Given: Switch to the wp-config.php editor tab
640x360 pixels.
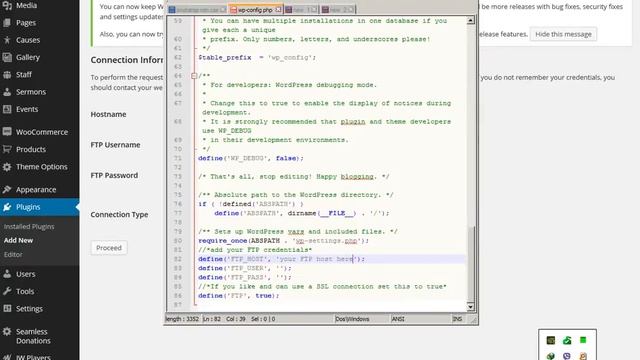Looking at the screenshot, I should 255,9.
